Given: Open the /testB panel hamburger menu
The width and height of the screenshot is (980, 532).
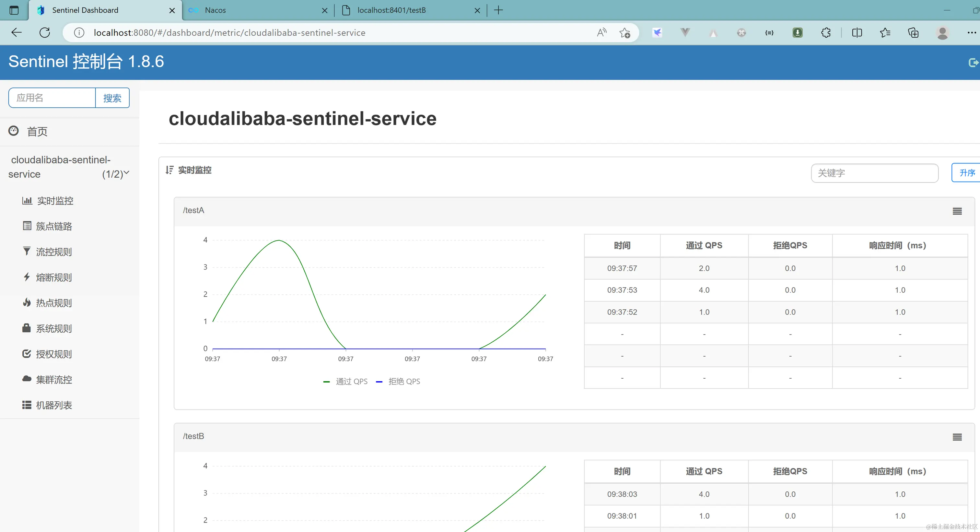Looking at the screenshot, I should [x=957, y=437].
